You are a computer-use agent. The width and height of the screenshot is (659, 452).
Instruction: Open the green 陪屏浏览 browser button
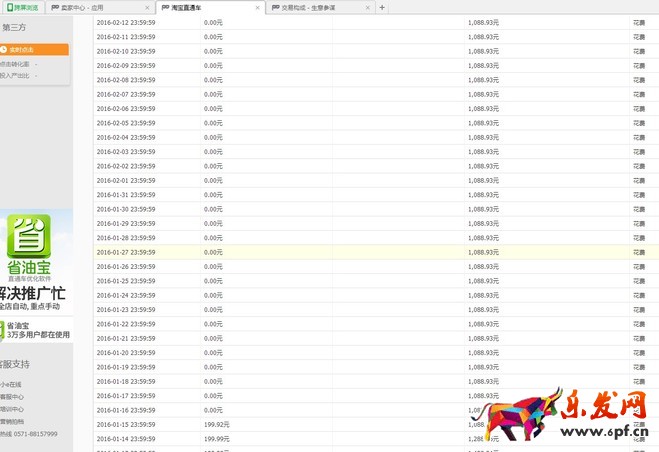point(22,7)
